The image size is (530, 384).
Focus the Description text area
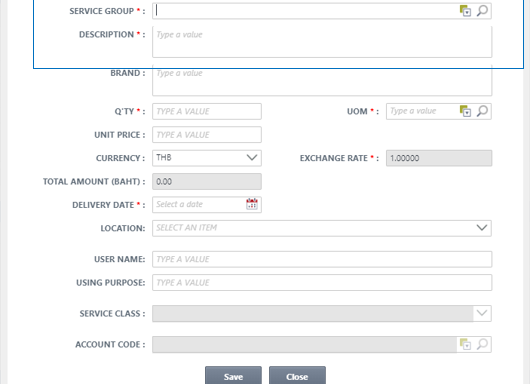pos(322,42)
